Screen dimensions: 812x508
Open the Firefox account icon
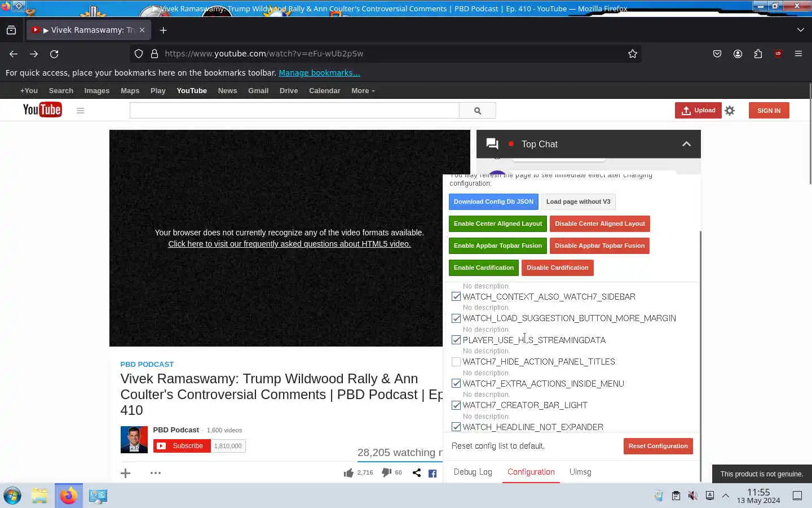point(738,54)
